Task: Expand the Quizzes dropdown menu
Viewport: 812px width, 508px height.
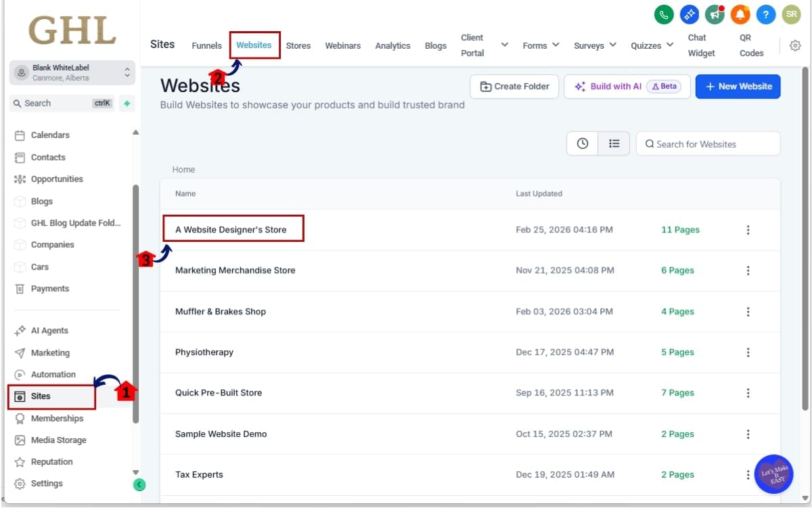Action: tap(652, 45)
